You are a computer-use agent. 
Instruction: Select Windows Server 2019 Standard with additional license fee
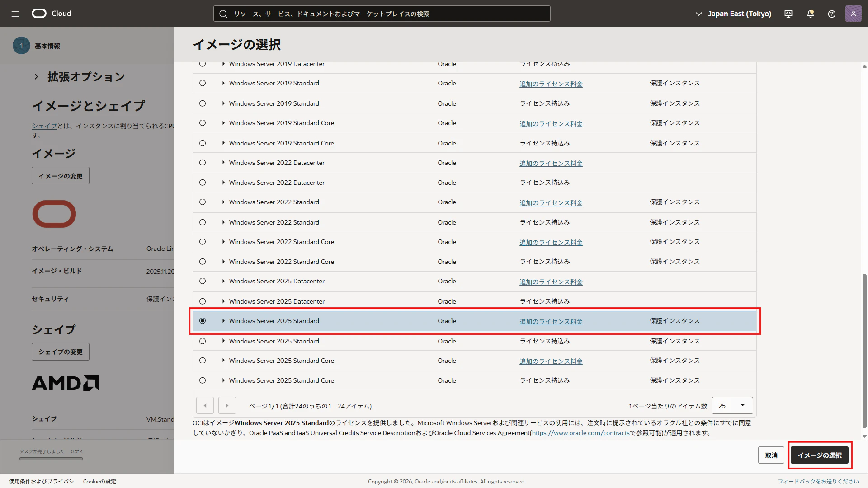(203, 83)
